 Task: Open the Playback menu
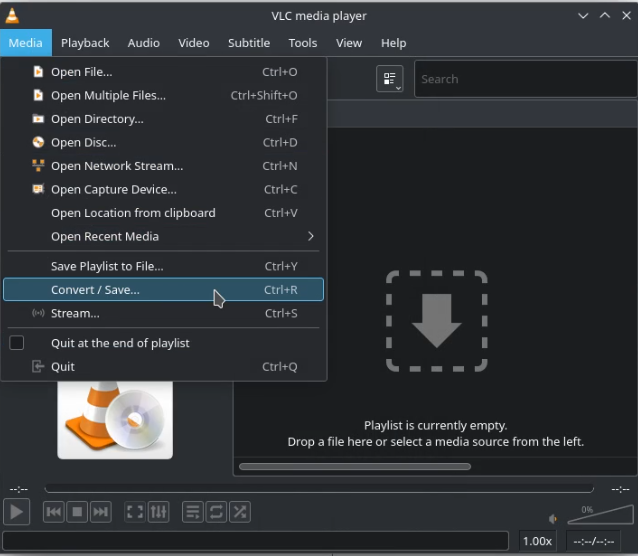pos(85,42)
